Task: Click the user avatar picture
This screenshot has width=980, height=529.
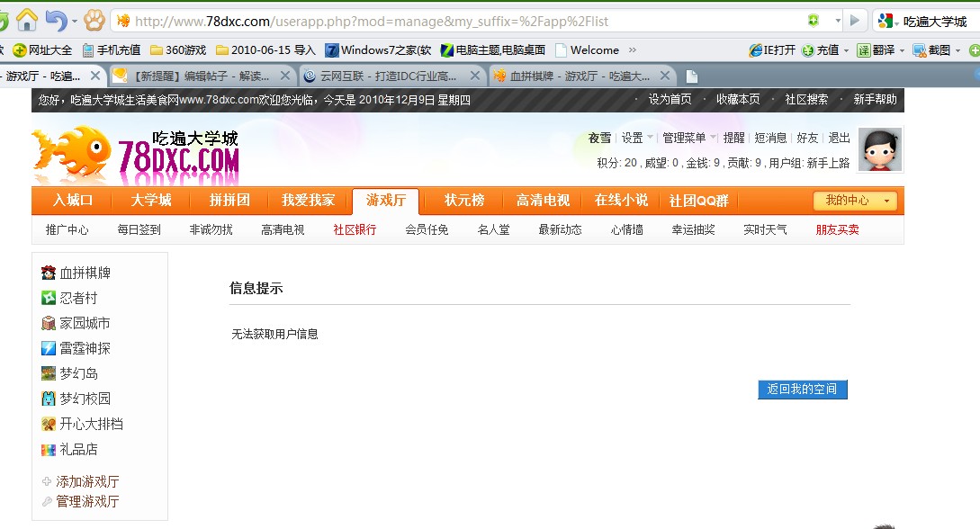Action: tap(879, 149)
